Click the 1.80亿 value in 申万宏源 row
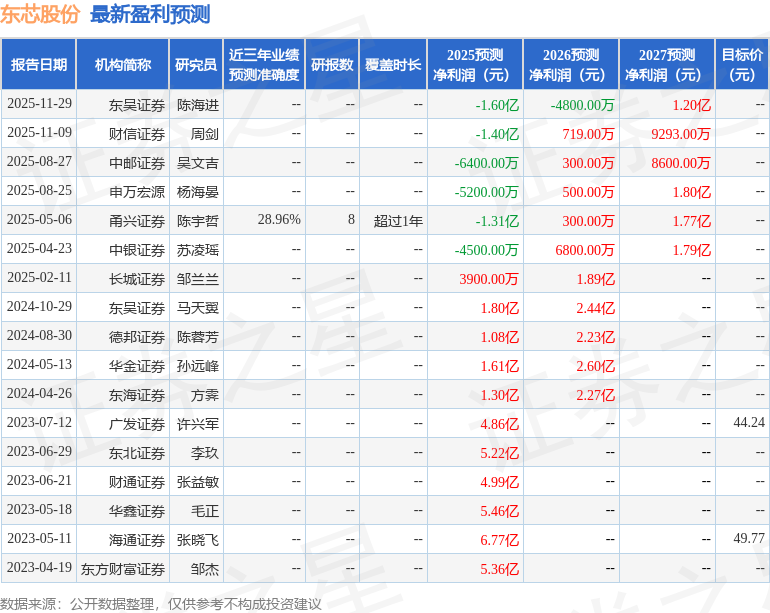Image resolution: width=770 pixels, height=613 pixels. pyautogui.click(x=691, y=192)
